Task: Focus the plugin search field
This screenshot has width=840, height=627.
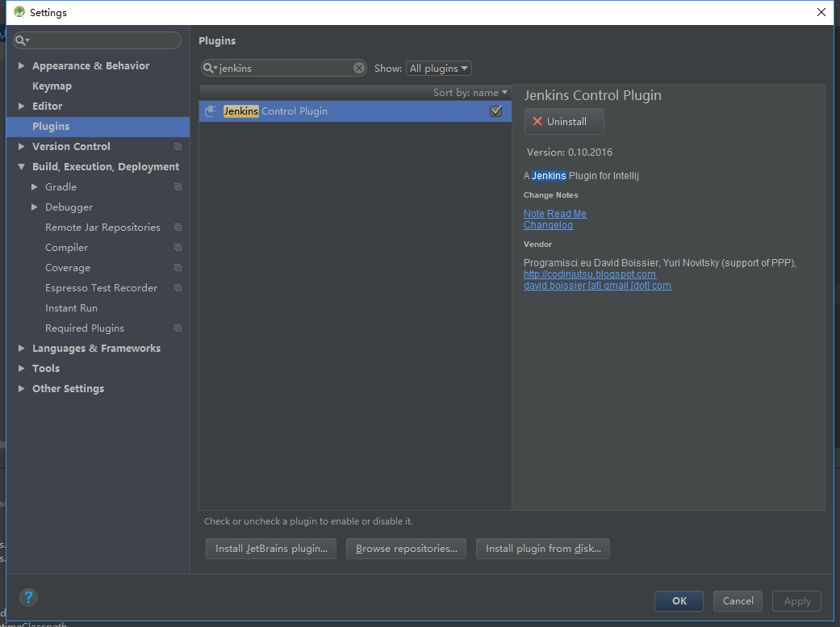Action: tap(283, 68)
